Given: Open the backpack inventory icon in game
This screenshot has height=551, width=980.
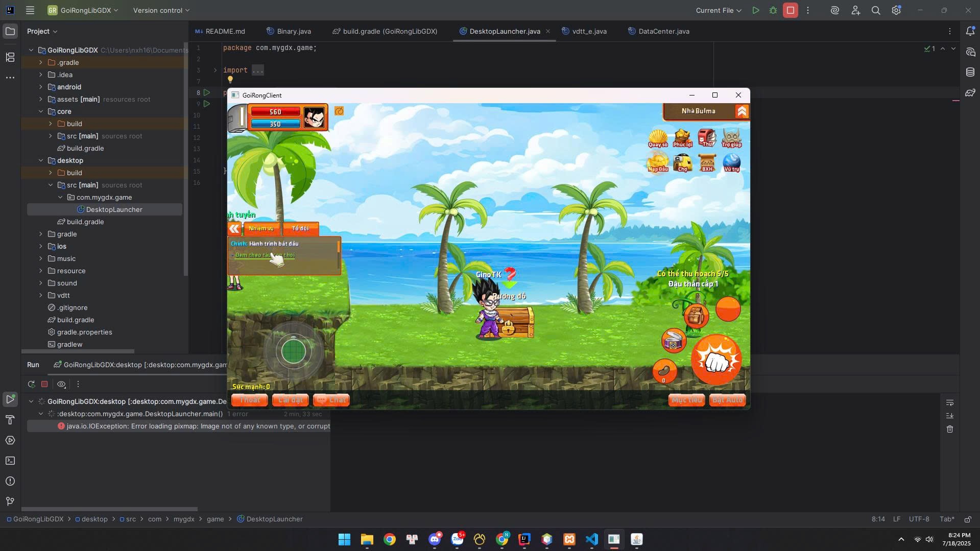Looking at the screenshot, I should (x=696, y=316).
